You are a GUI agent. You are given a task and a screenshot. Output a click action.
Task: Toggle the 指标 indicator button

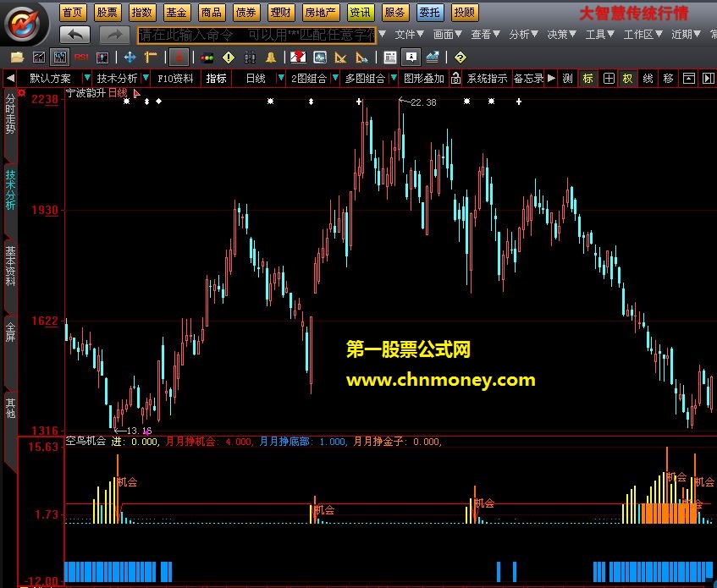click(217, 79)
